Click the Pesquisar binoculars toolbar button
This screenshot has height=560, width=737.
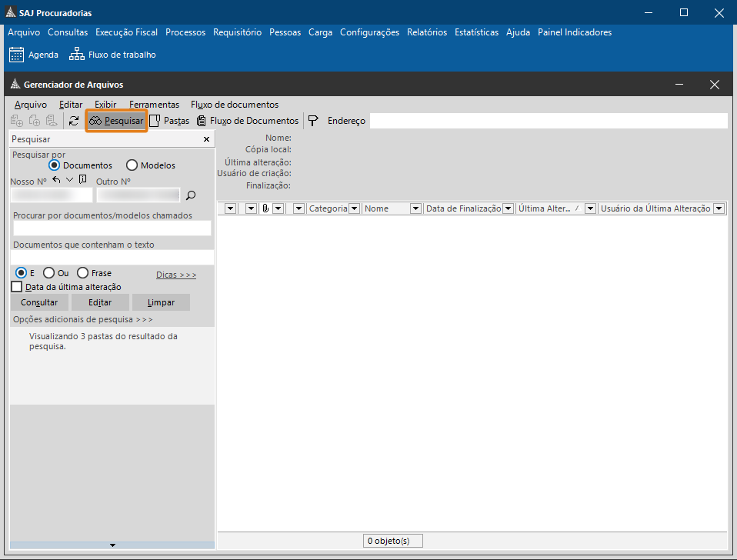[x=116, y=121]
